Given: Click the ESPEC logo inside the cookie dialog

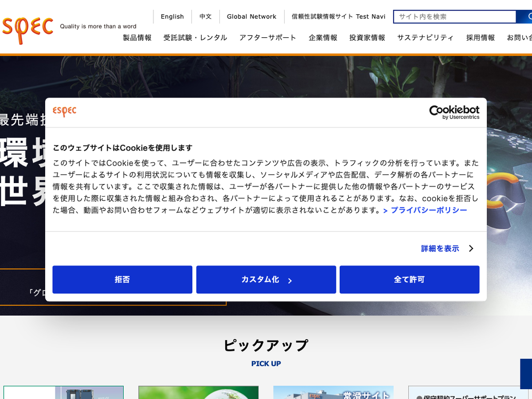Looking at the screenshot, I should [65, 111].
